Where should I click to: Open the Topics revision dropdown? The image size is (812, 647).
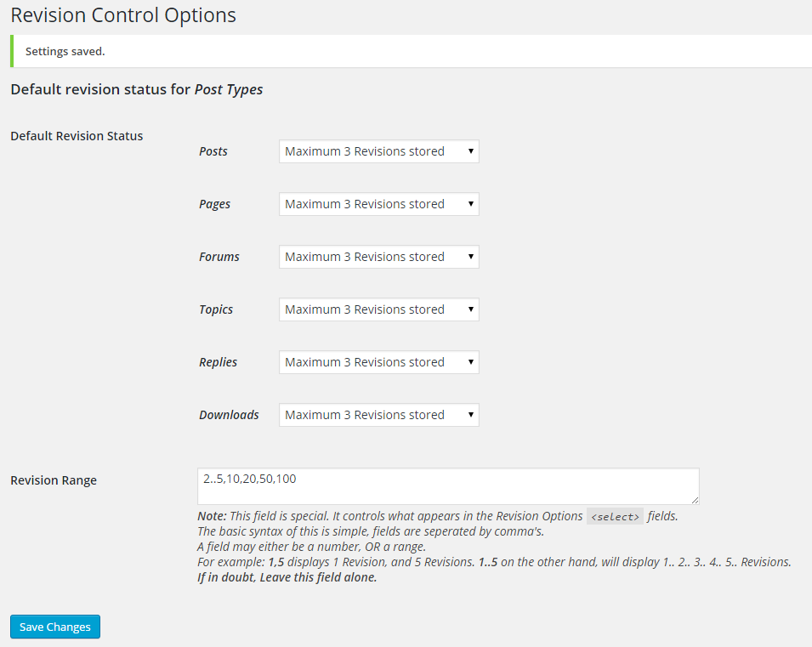379,309
